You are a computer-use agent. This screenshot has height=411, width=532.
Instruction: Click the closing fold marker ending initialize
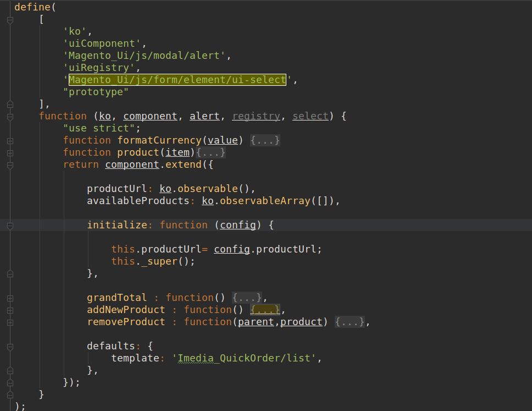(x=10, y=273)
